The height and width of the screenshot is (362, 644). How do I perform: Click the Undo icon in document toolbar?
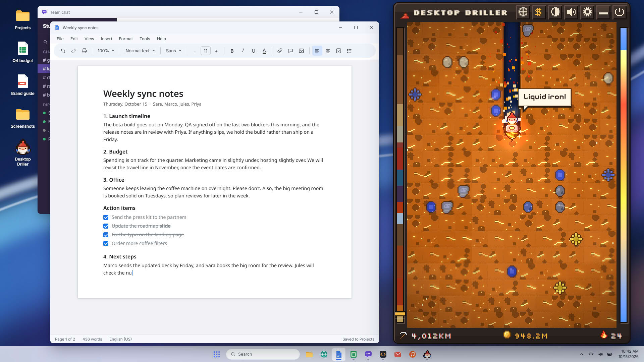(63, 51)
